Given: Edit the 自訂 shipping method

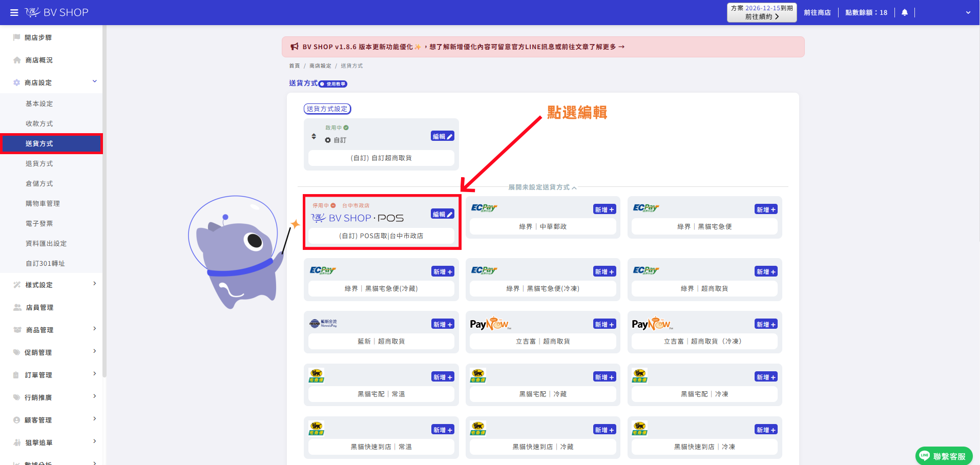Looking at the screenshot, I should click(x=443, y=136).
